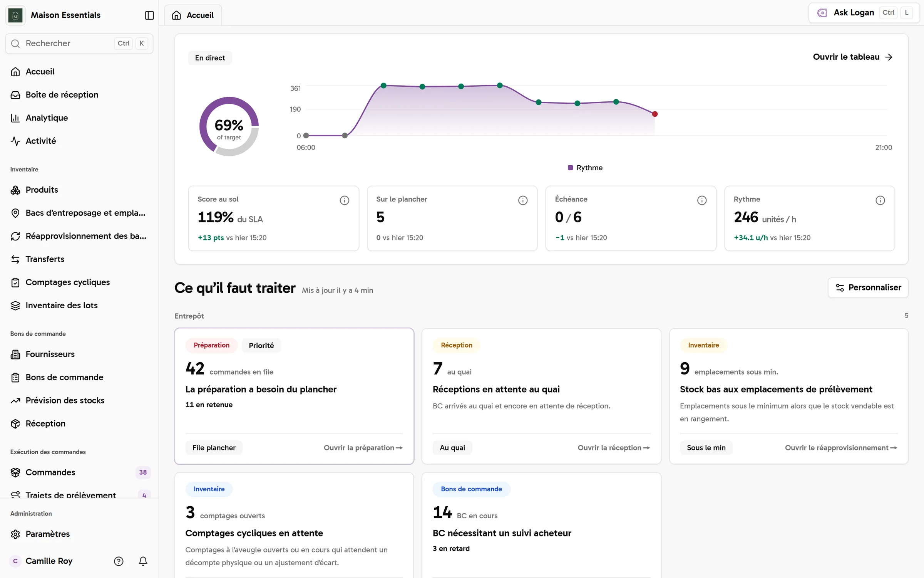Open Prévision des stocks

(x=79, y=400)
